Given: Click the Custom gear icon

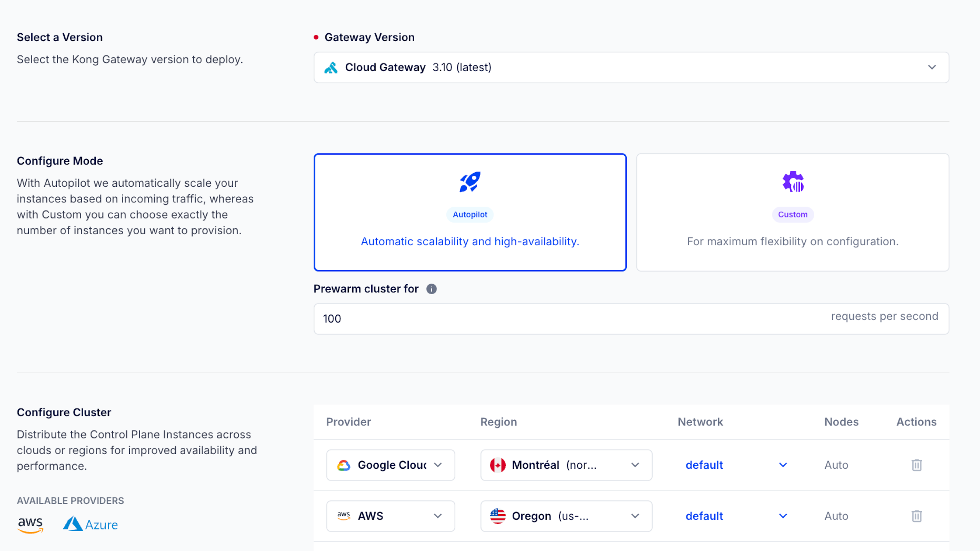Looking at the screenshot, I should click(792, 182).
